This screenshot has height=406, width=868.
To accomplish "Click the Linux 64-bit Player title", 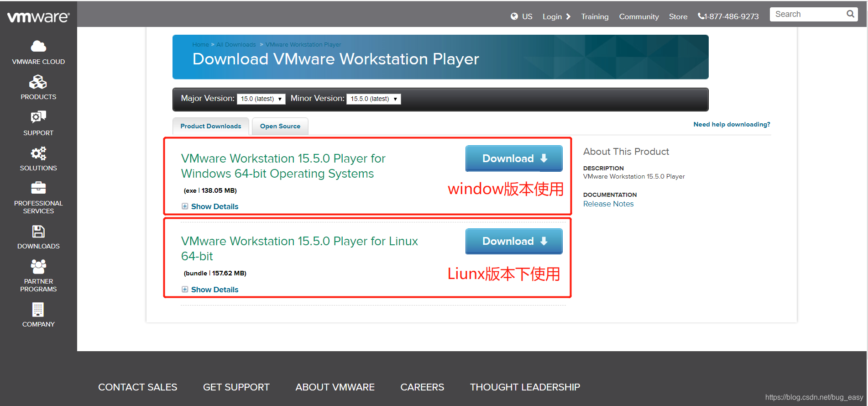I will coord(299,248).
